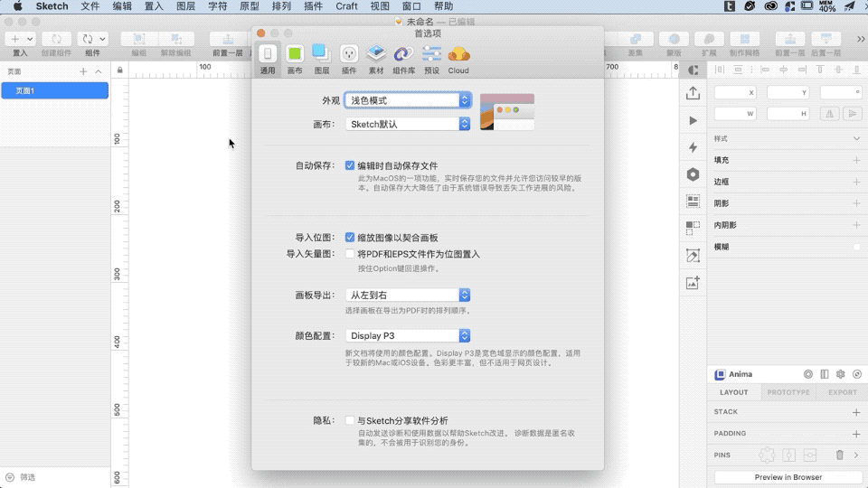Image resolution: width=868 pixels, height=488 pixels.
Task: Toggle 编辑时自动保存文件 checkbox
Action: 350,165
